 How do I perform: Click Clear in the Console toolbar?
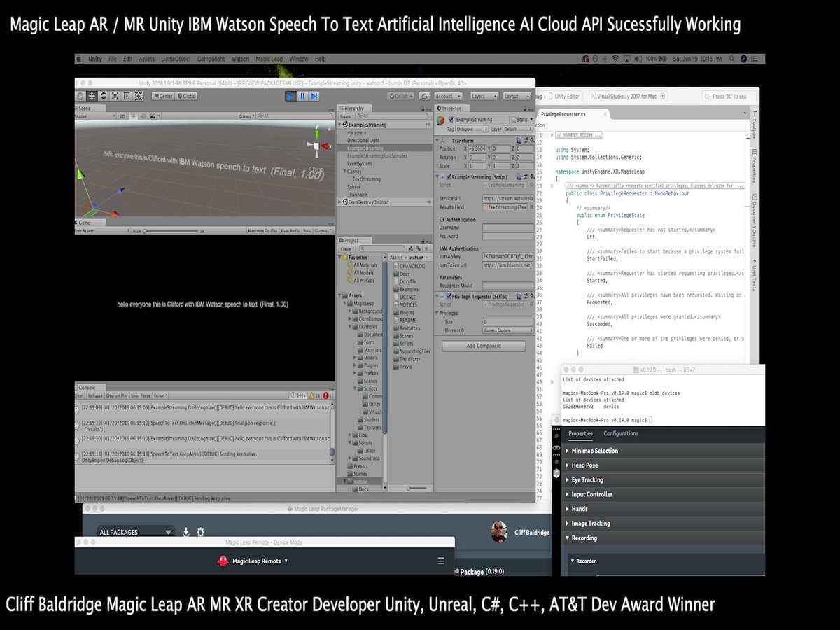pos(79,395)
